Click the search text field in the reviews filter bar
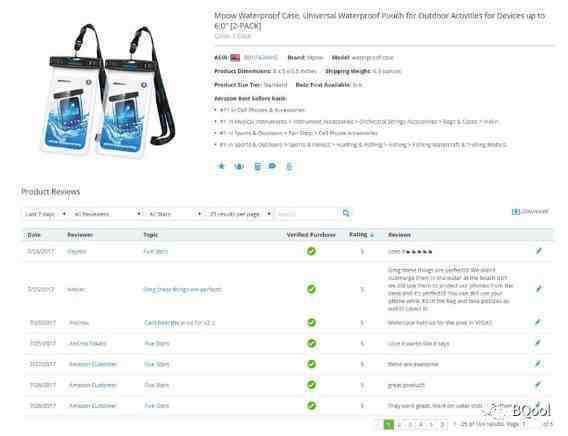Viewport: 568px width, 436px height. tap(307, 214)
